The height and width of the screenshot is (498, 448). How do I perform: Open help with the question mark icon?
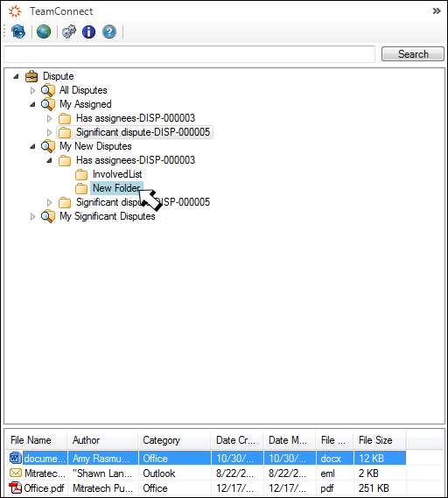click(109, 32)
